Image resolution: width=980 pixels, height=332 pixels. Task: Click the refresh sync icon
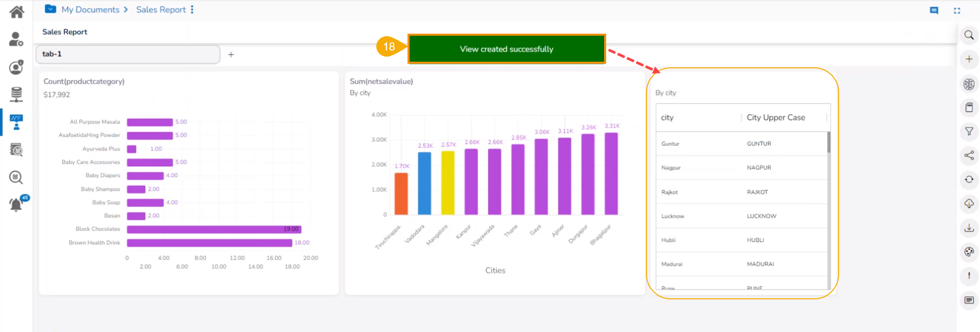(x=969, y=180)
